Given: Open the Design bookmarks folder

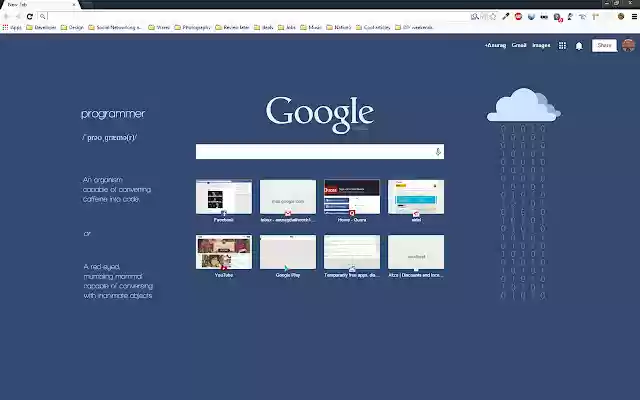Looking at the screenshot, I should pyautogui.click(x=72, y=27).
